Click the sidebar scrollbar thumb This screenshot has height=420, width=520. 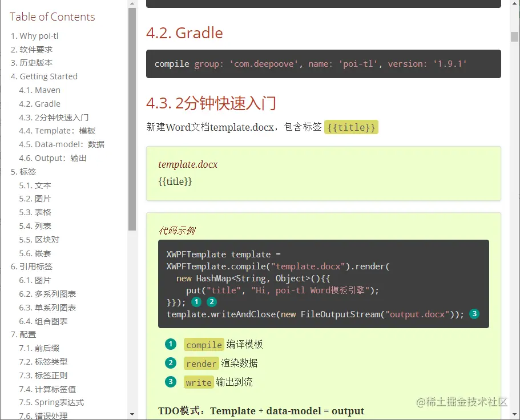132,119
